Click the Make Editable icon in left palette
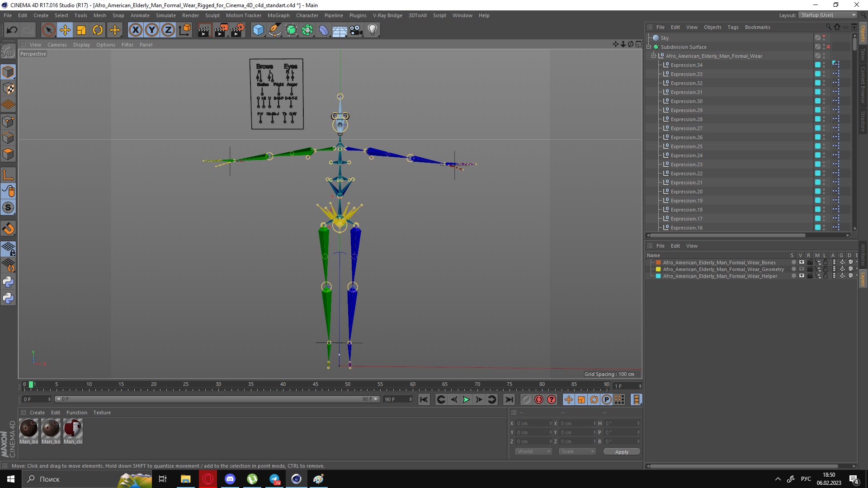868x488 pixels. tap(8, 51)
